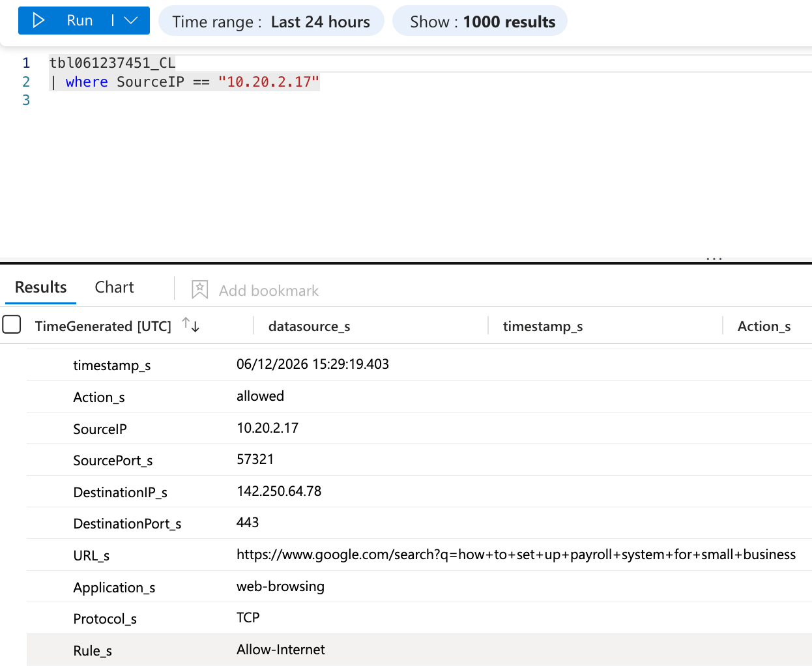
Task: Click Rule_s value Allow-Internet
Action: click(x=280, y=650)
